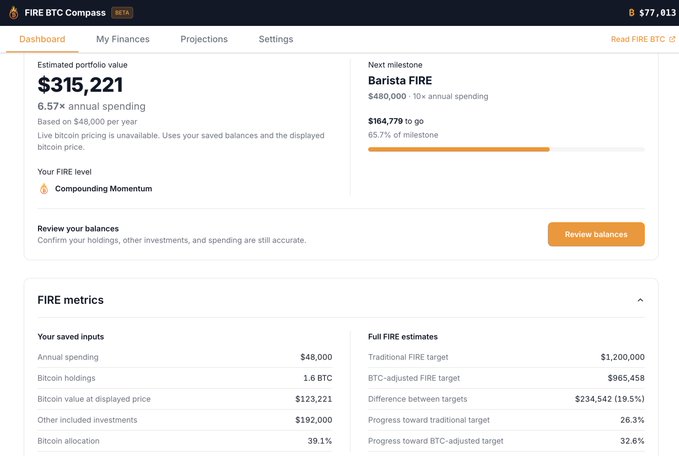The width and height of the screenshot is (679, 456).
Task: Click the Review your balances heading
Action: tap(78, 229)
